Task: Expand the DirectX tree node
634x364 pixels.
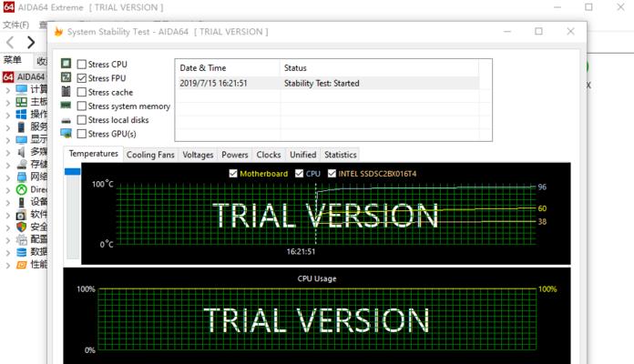Action: pyautogui.click(x=7, y=190)
